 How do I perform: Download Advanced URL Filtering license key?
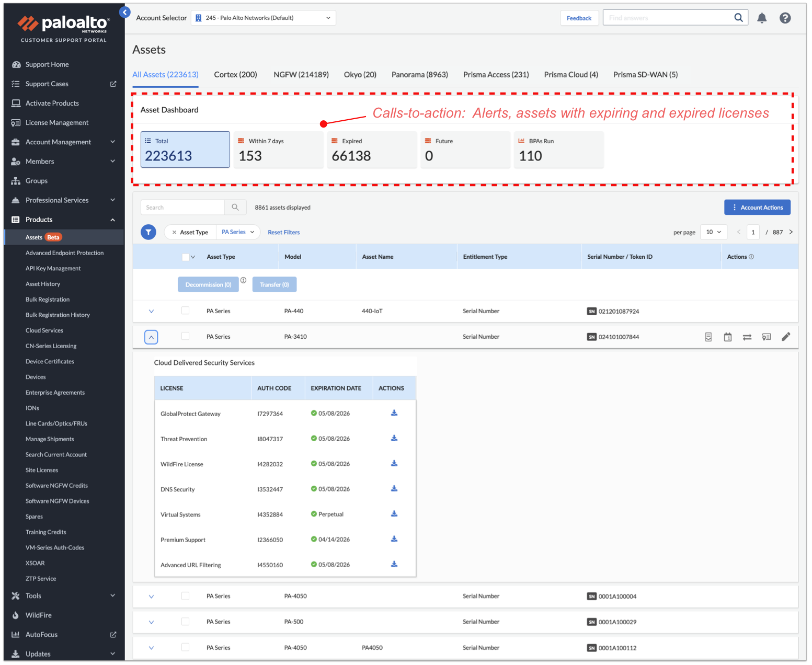pos(394,564)
